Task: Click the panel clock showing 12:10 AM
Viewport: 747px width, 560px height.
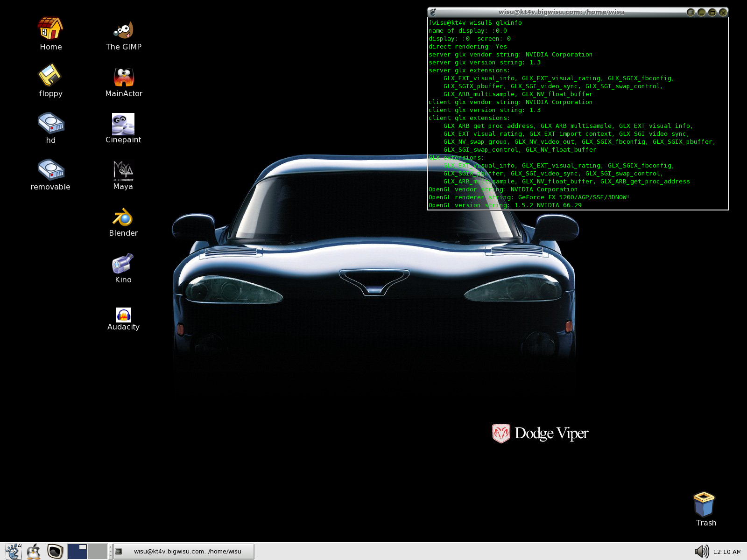Action: [x=726, y=552]
